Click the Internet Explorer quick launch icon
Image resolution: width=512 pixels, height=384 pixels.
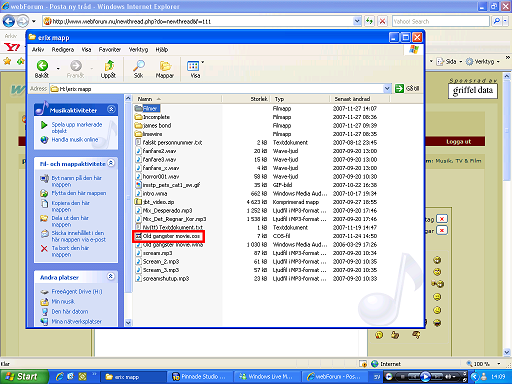(x=60, y=377)
